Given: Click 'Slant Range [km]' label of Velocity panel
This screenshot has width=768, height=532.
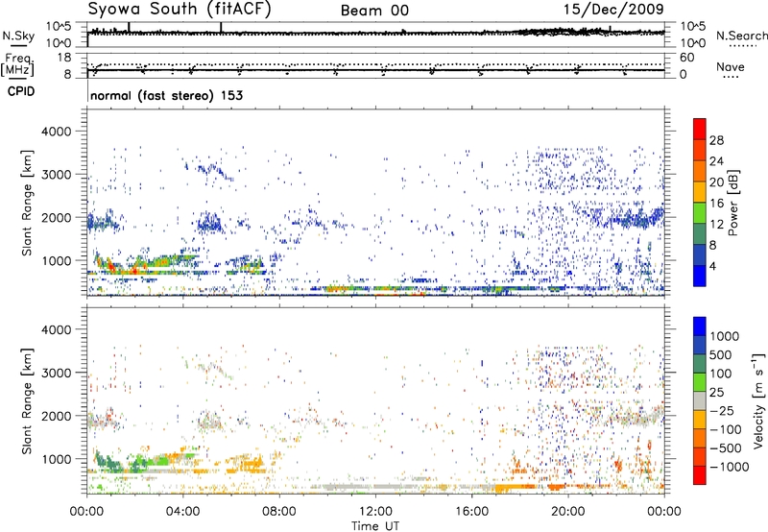Looking at the screenshot, I should (x=27, y=400).
